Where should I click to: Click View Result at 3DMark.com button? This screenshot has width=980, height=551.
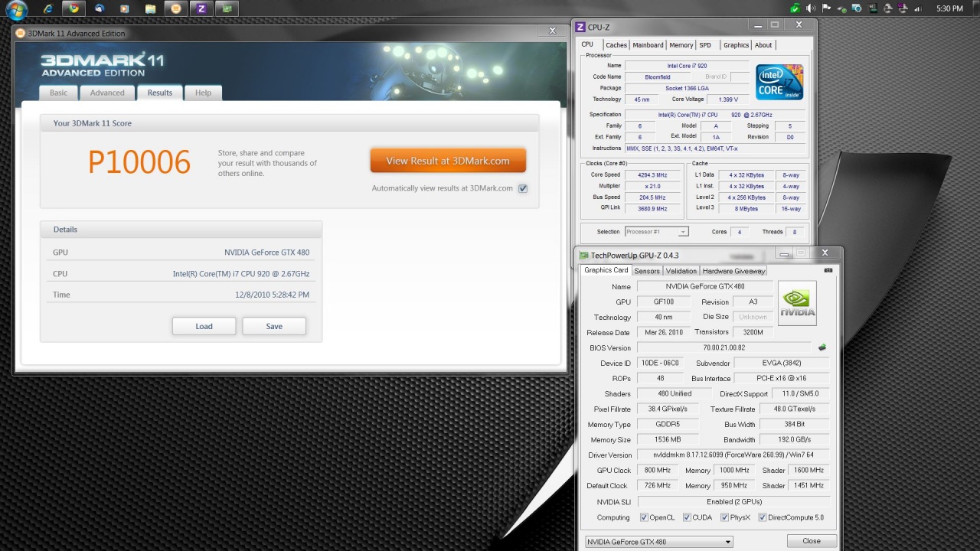448,161
